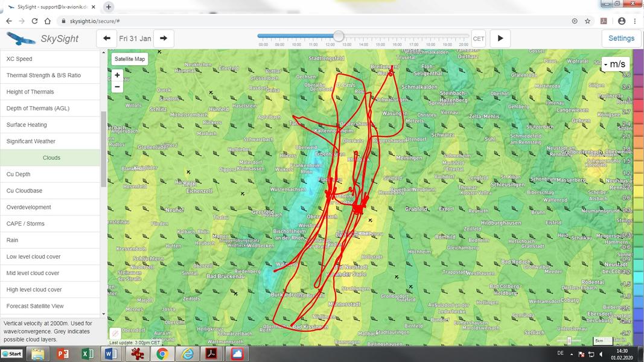Zoom in on the map
The width and height of the screenshot is (644, 362).
click(117, 75)
